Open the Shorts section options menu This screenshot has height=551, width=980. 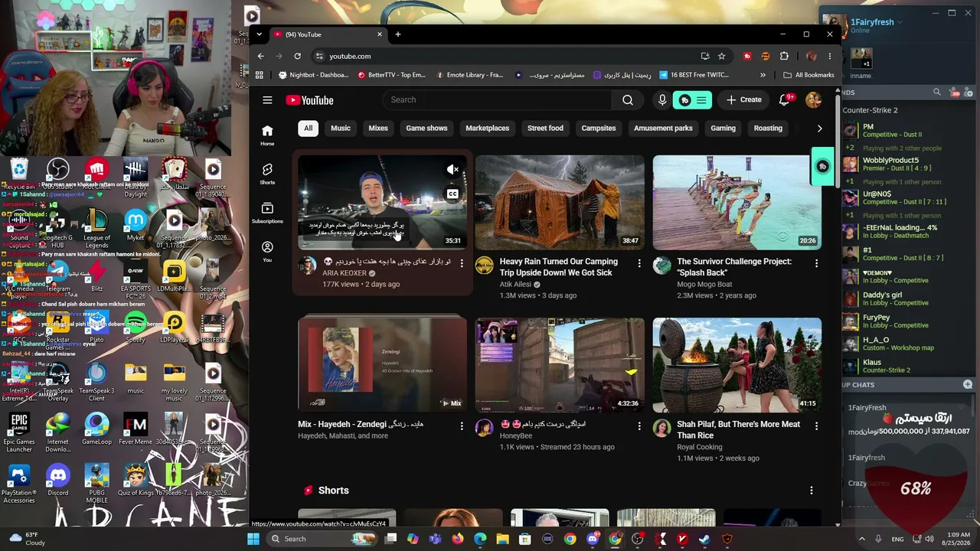(812, 491)
